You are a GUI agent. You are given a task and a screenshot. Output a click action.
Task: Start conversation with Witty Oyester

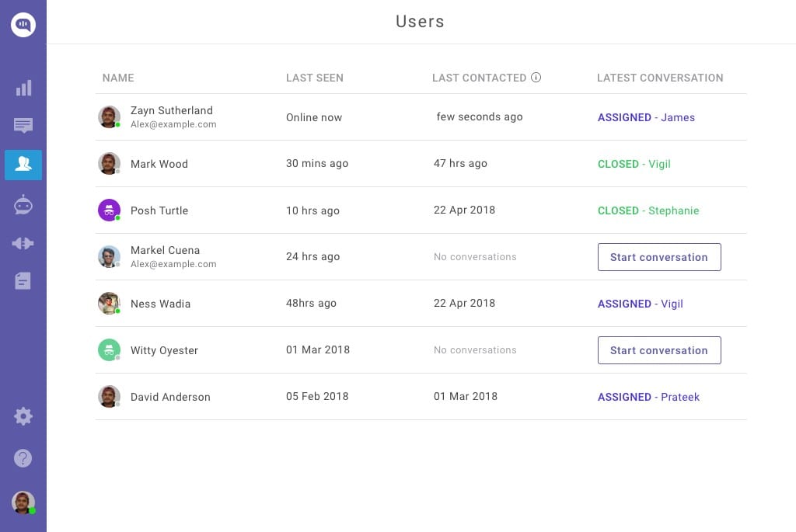(x=659, y=350)
